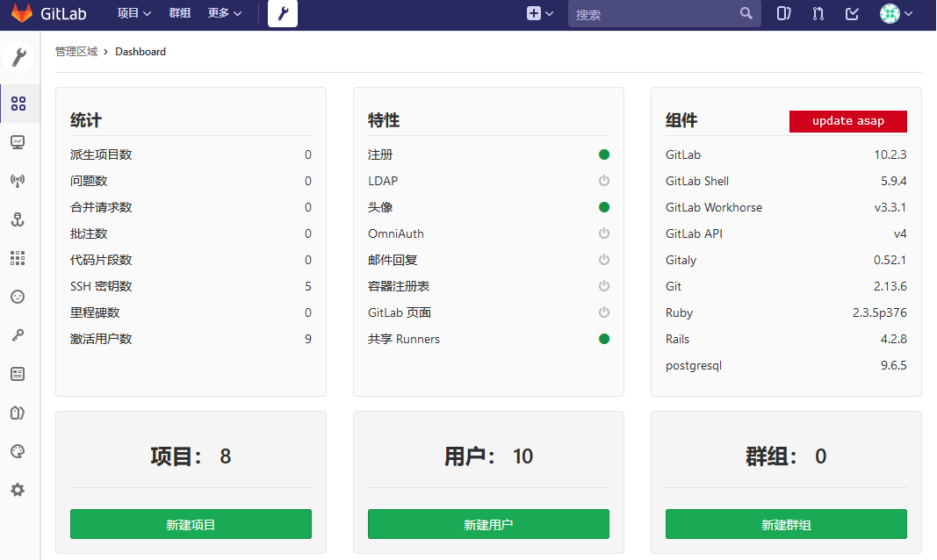Open the todos checkmark icon
Viewport: 937px width, 560px height.
click(x=852, y=13)
